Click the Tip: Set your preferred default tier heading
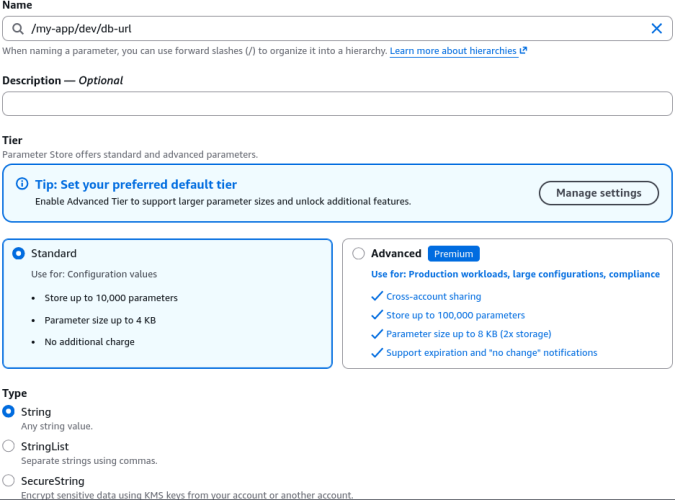 click(136, 184)
